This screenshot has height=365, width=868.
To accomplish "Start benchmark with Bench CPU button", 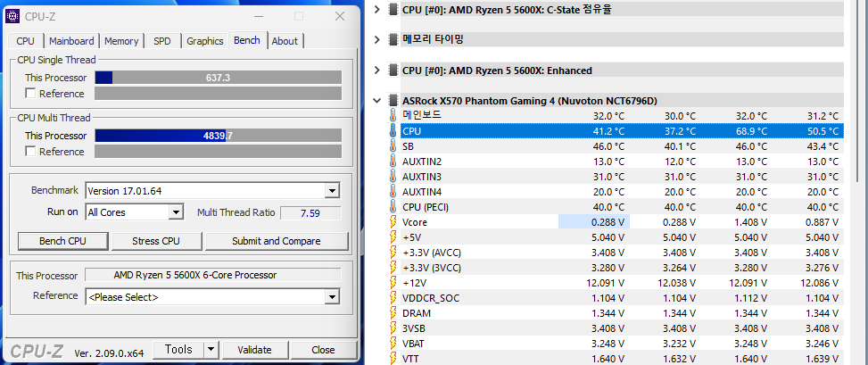I will 62,241.
